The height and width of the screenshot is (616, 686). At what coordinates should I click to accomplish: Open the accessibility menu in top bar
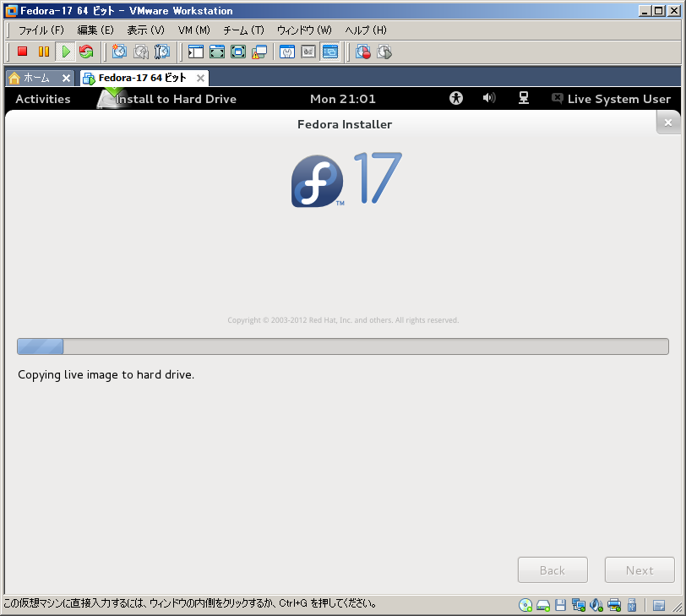click(x=456, y=98)
